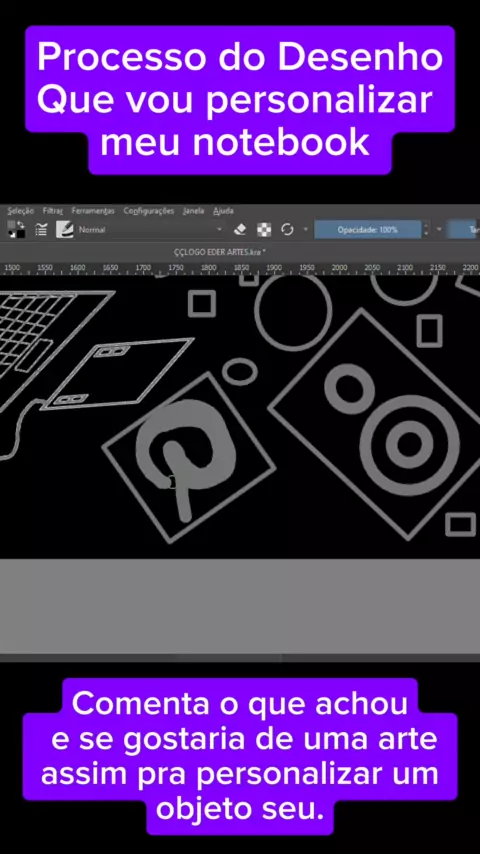Open the Janela menu

pyautogui.click(x=193, y=211)
